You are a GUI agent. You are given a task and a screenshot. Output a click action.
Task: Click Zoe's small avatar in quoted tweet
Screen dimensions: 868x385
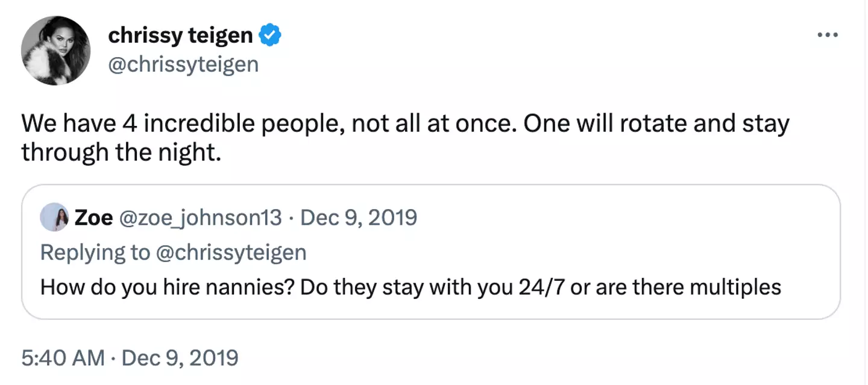(54, 217)
